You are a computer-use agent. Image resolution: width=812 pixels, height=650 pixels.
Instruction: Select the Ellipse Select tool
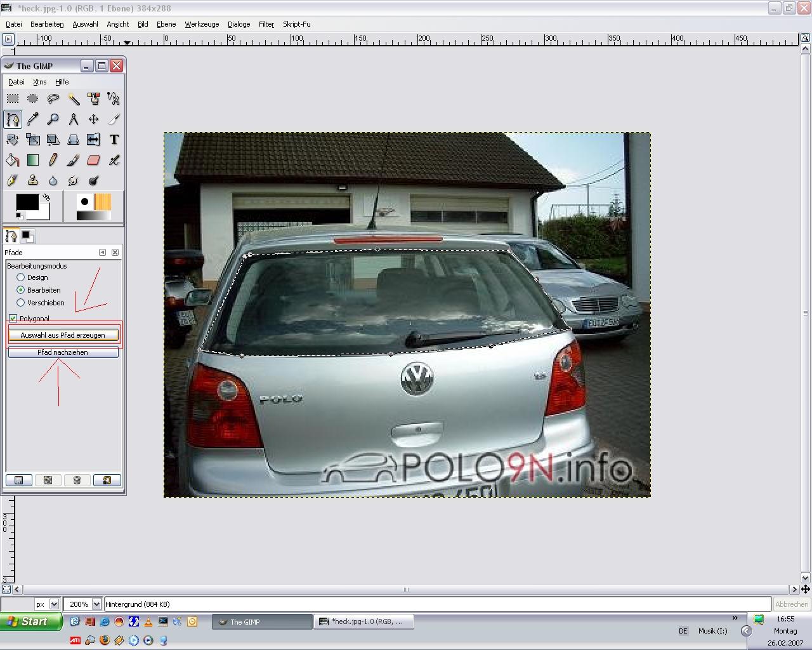pyautogui.click(x=33, y=98)
